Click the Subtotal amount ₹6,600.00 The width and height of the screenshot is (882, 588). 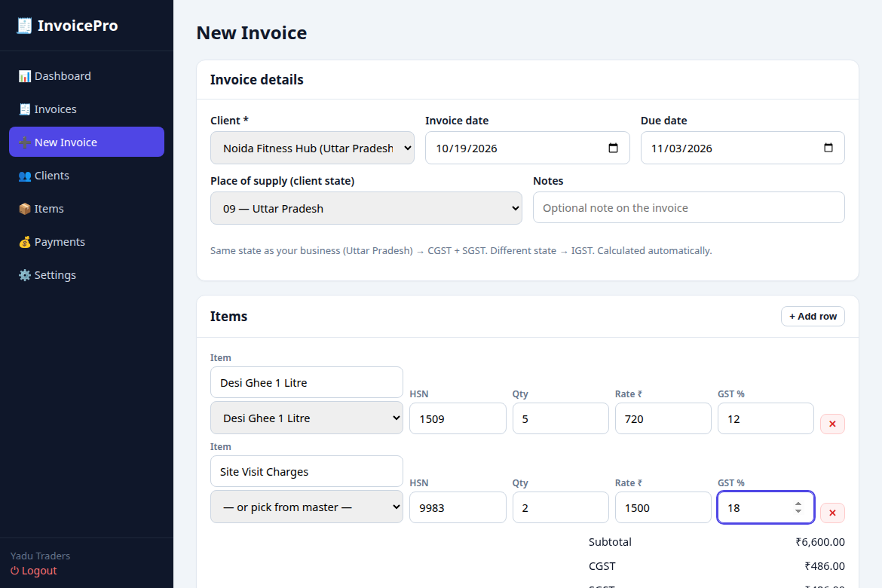pyautogui.click(x=820, y=542)
